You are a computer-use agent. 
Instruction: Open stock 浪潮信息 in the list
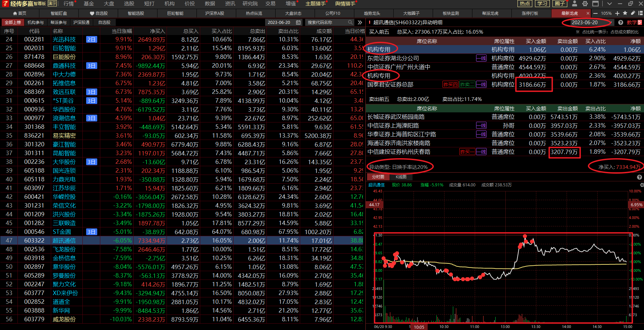tap(64, 118)
